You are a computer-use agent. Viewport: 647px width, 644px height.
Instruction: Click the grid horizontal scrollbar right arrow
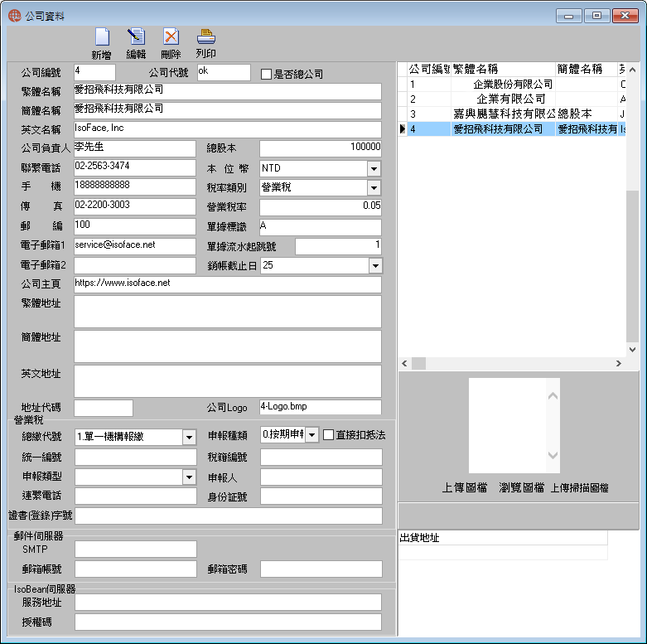(619, 363)
